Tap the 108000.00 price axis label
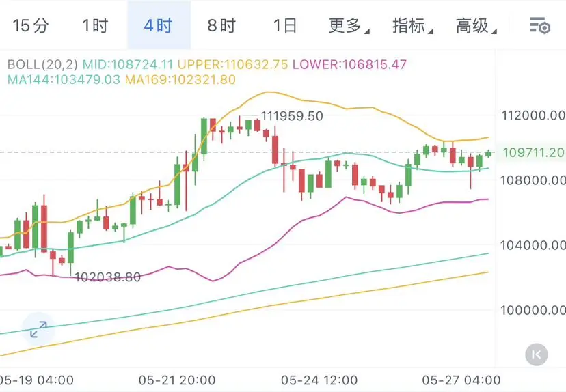This screenshot has height=392, width=566. tap(533, 180)
